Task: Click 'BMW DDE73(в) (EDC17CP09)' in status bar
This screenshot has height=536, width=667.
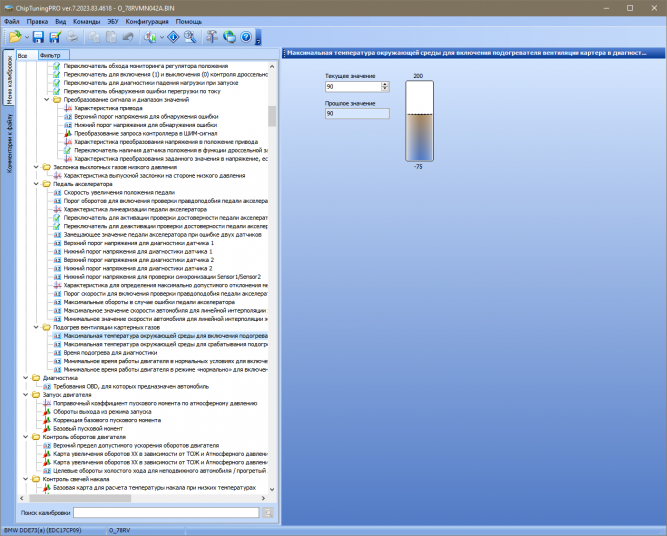Action: tap(42, 530)
